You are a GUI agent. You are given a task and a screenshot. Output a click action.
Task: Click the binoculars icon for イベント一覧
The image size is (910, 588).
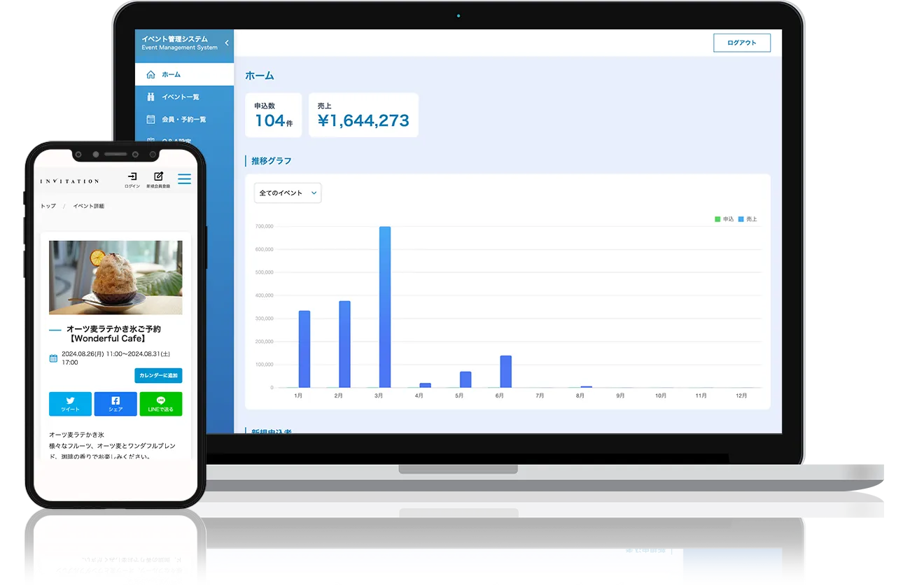pos(150,97)
